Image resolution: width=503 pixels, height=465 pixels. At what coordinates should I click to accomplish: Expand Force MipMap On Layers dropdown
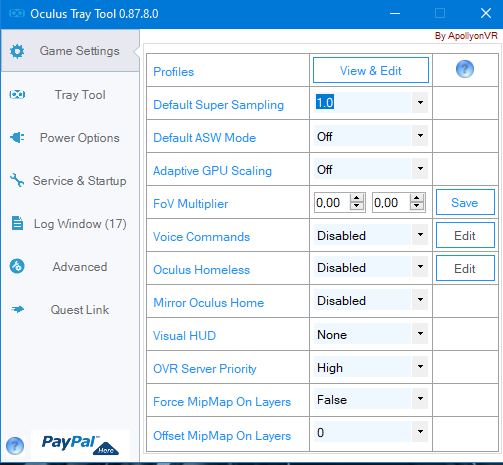pyautogui.click(x=420, y=399)
